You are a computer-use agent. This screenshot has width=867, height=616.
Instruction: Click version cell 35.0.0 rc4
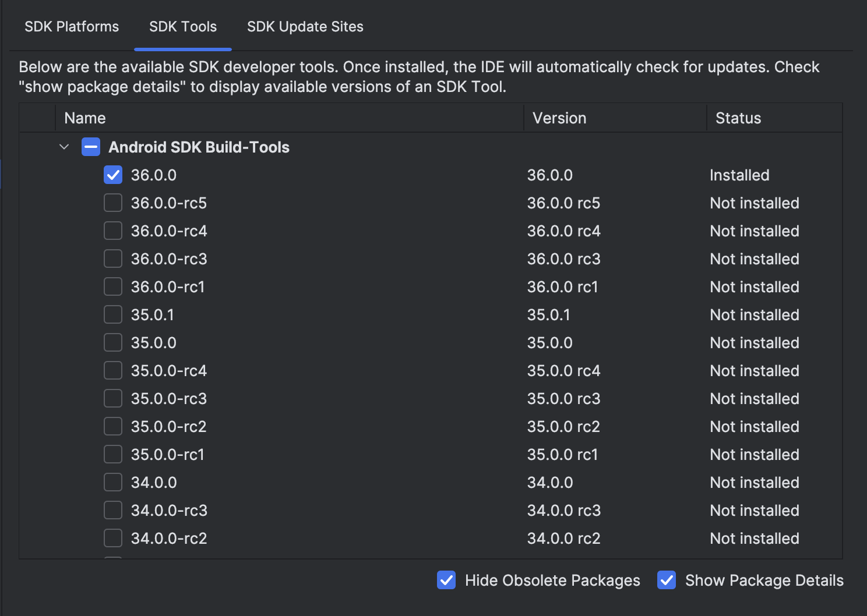[563, 370]
